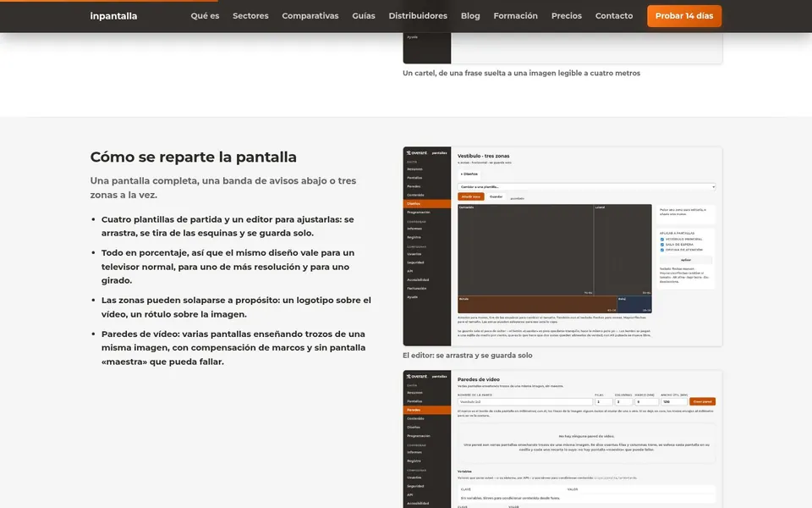Click the bullet starting Paredes de vídeo: varias pantallas

pos(233,348)
